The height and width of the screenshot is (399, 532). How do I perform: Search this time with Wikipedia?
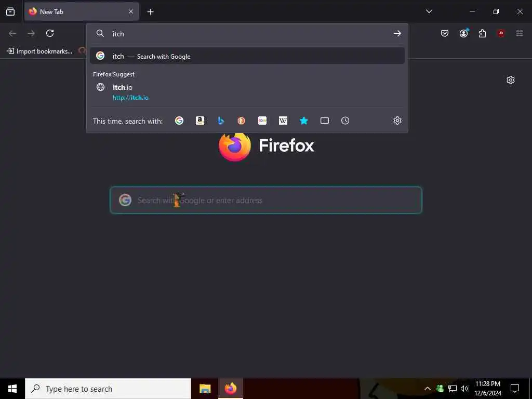tap(283, 121)
